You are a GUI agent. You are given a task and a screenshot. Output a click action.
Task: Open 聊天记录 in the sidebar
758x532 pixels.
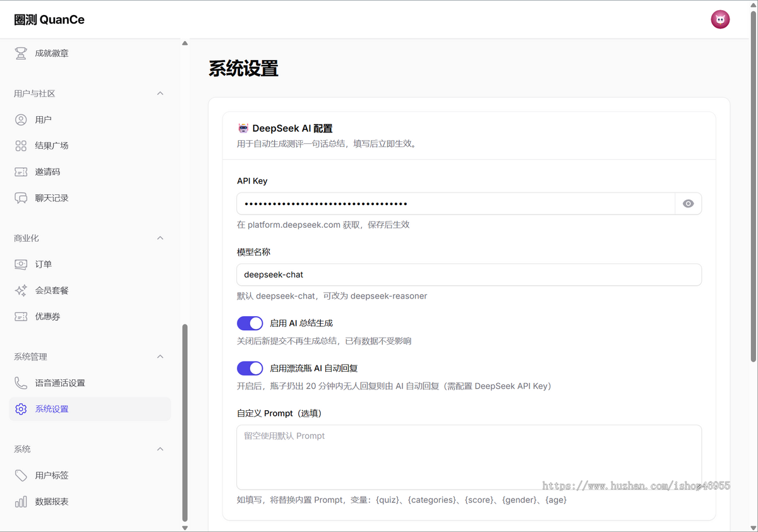click(90, 198)
